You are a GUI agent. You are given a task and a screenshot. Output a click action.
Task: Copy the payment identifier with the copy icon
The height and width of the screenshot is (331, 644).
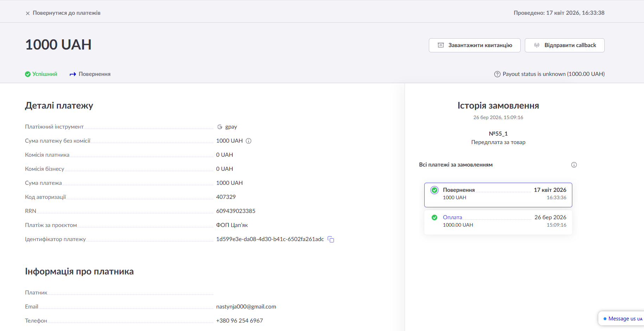click(331, 239)
